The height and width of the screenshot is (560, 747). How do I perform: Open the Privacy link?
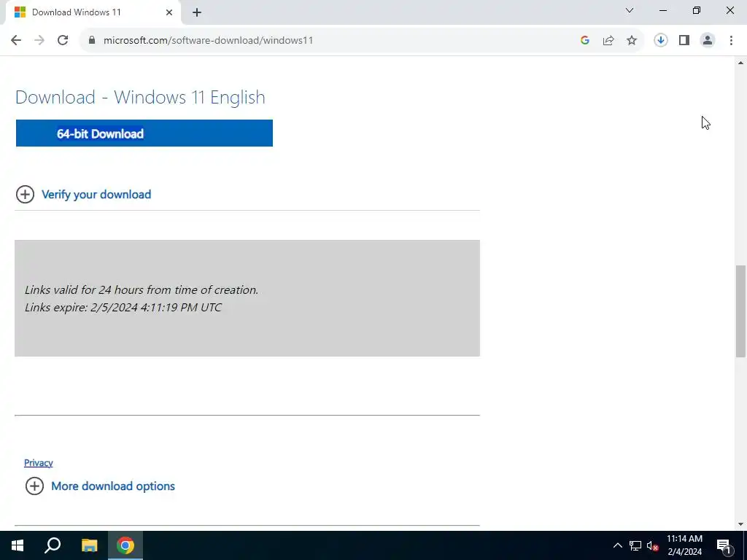39,463
